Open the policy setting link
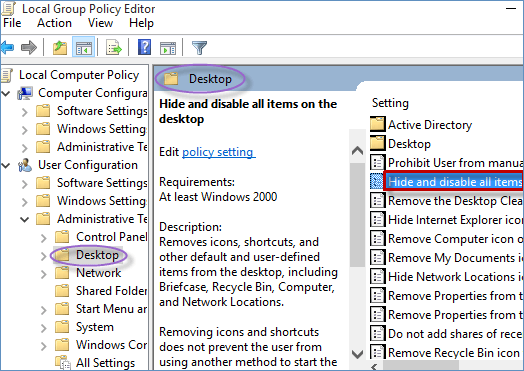 219,152
